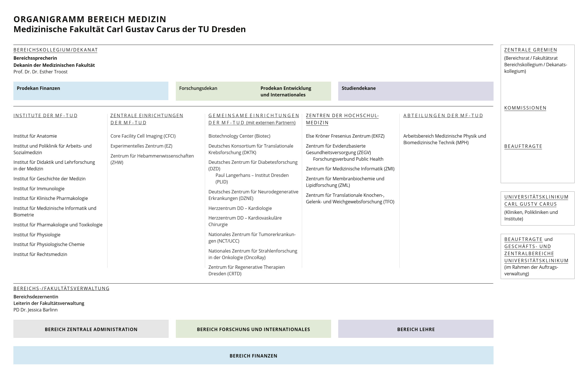Open Zentrale Gremien heading link

point(530,50)
